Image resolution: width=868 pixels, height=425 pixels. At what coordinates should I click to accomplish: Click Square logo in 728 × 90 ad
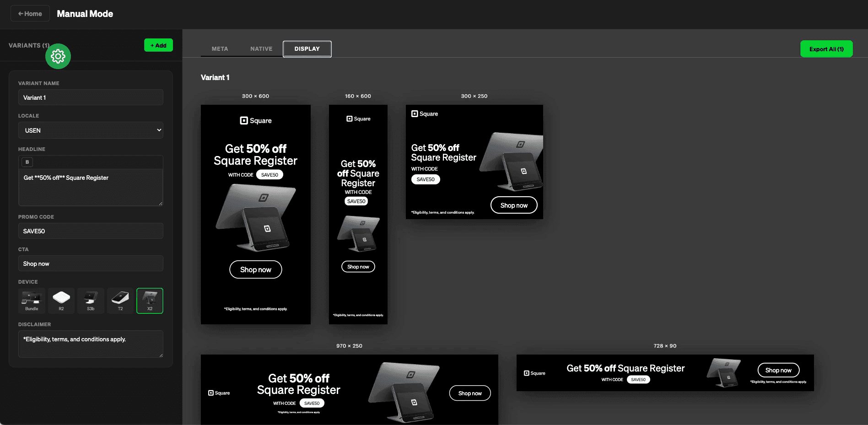tap(534, 373)
